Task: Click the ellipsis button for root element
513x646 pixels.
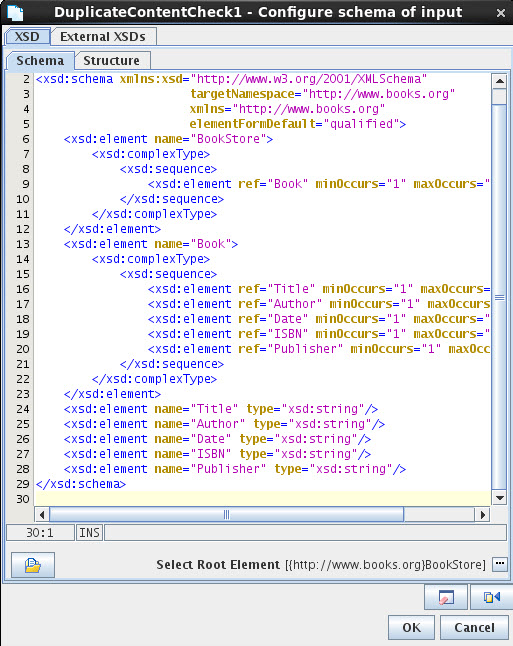Action: (x=500, y=564)
